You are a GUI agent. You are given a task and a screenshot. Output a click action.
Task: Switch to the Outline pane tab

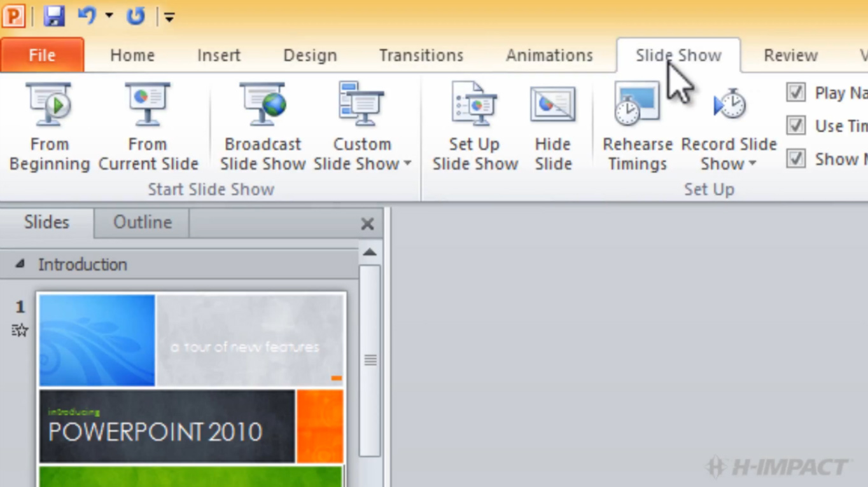pos(143,223)
